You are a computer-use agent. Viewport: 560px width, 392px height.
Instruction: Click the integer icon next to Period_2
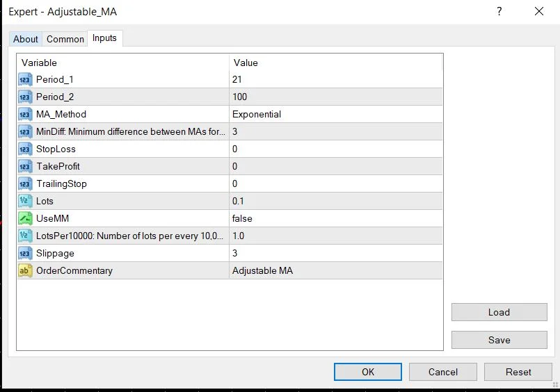point(25,97)
